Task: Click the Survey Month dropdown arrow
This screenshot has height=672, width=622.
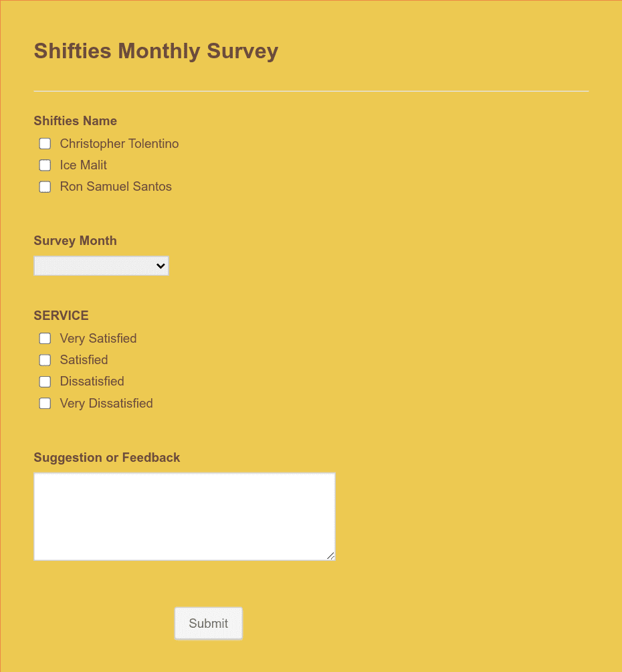Action: pyautogui.click(x=161, y=266)
